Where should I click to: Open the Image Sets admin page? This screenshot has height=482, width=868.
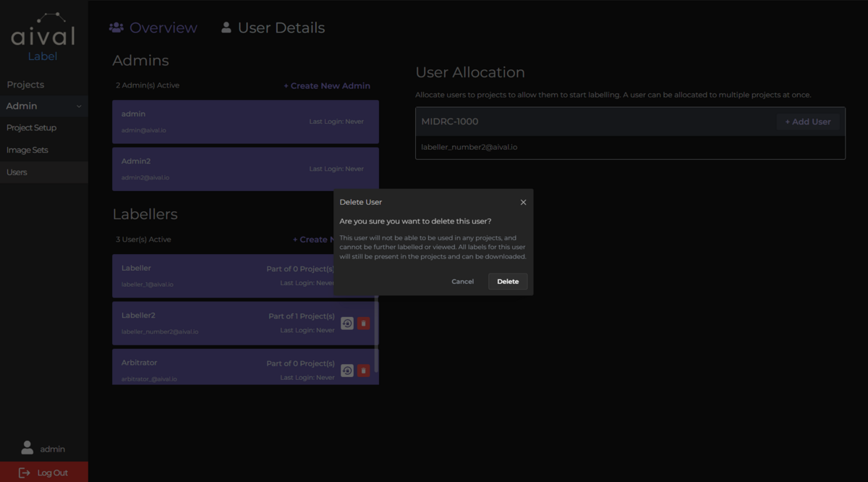click(27, 150)
